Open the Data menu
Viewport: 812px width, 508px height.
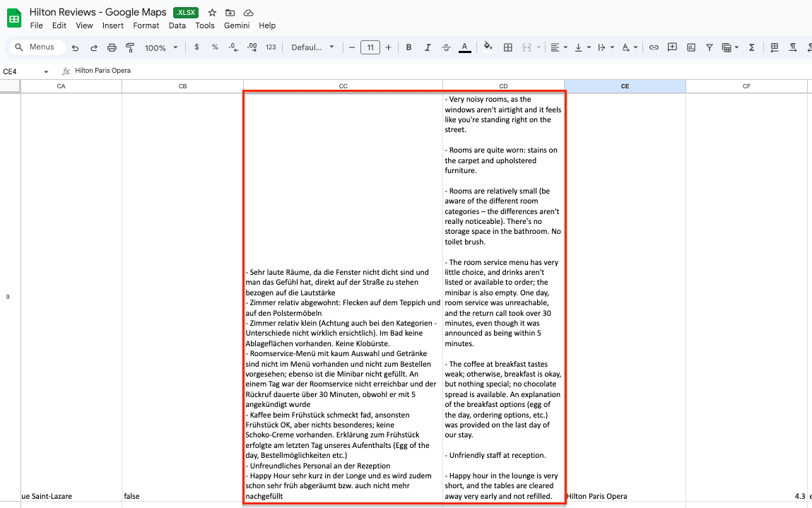[x=176, y=25]
